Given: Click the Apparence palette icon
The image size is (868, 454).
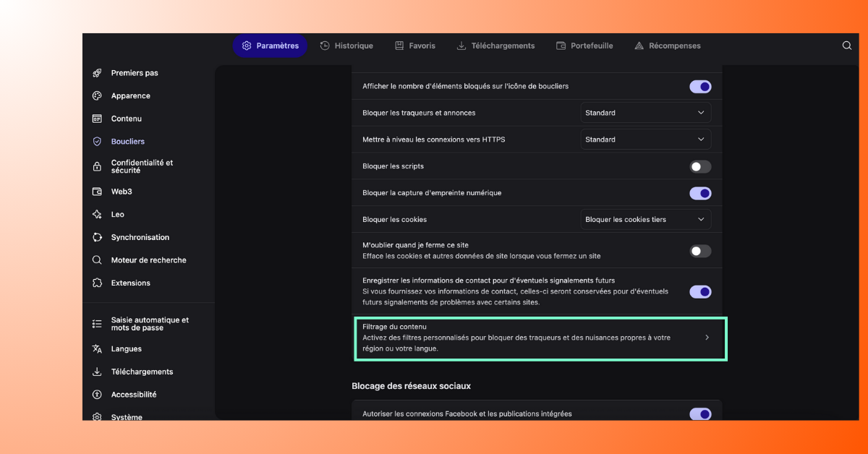Looking at the screenshot, I should pyautogui.click(x=97, y=96).
